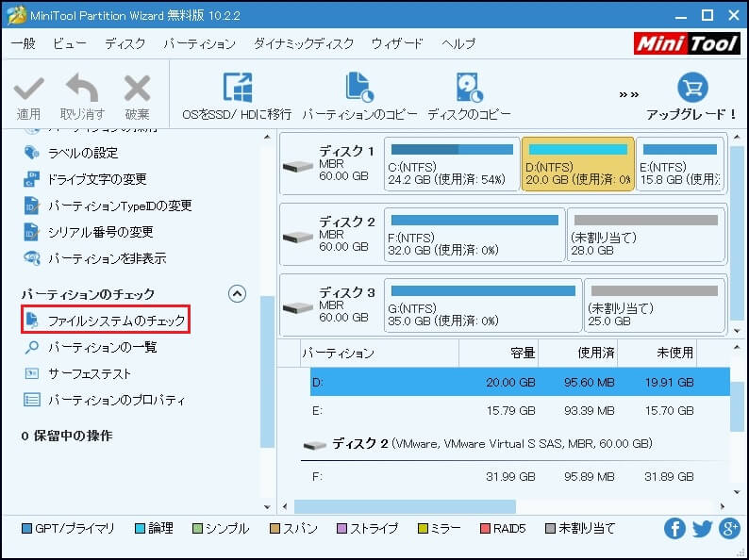Viewport: 749px width, 560px height.
Task: Select Disk 1 in the disk map
Action: 330,164
